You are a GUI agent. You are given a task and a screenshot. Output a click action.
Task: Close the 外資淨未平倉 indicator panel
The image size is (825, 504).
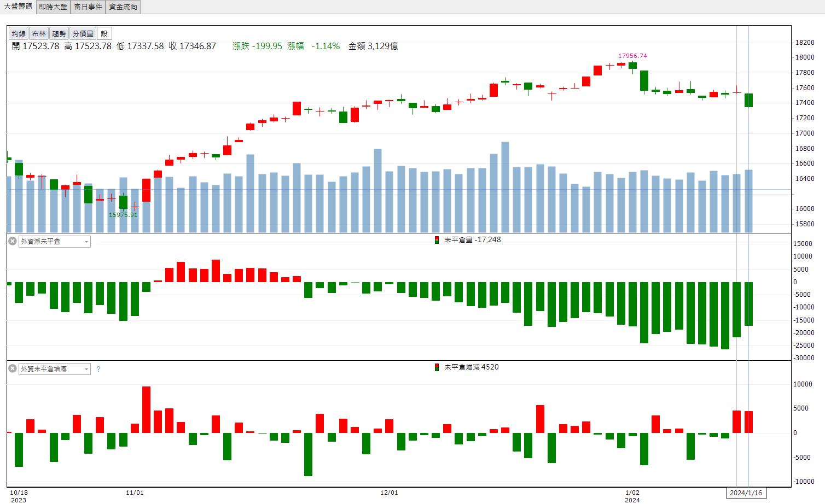click(x=12, y=241)
